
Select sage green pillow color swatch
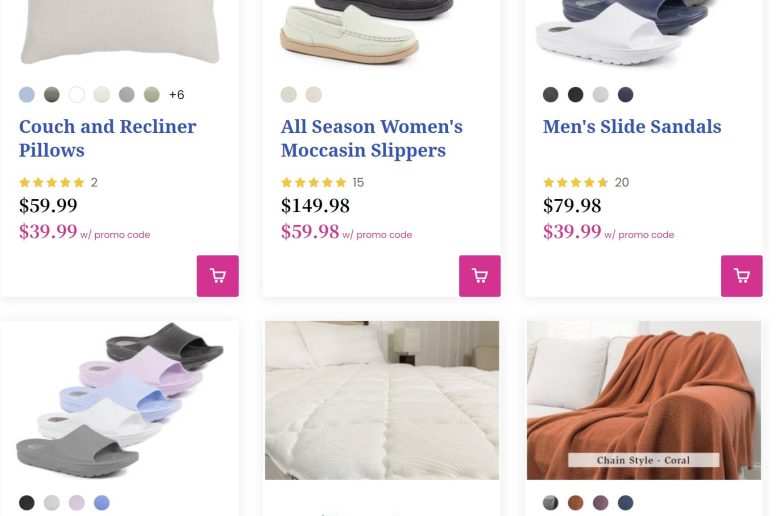pyautogui.click(x=152, y=95)
